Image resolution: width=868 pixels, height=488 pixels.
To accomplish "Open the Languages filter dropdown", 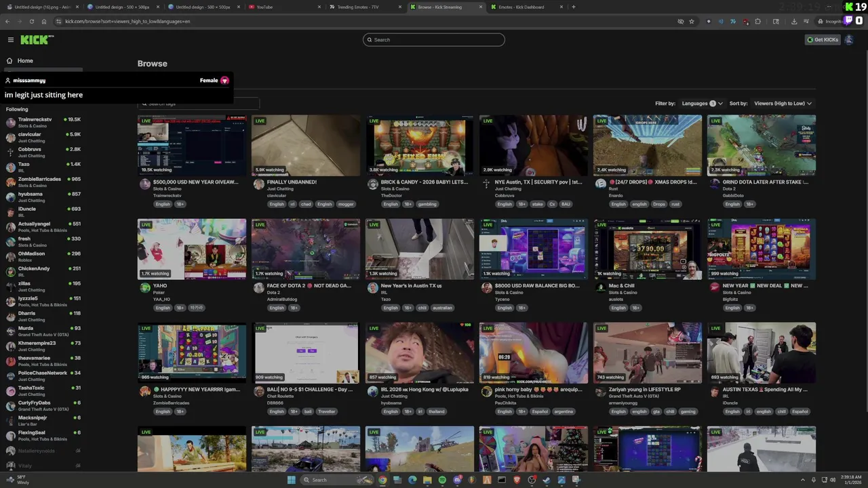I will [702, 104].
